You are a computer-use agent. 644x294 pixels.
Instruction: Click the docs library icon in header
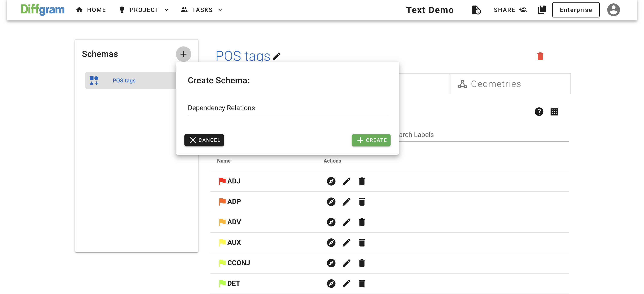542,10
